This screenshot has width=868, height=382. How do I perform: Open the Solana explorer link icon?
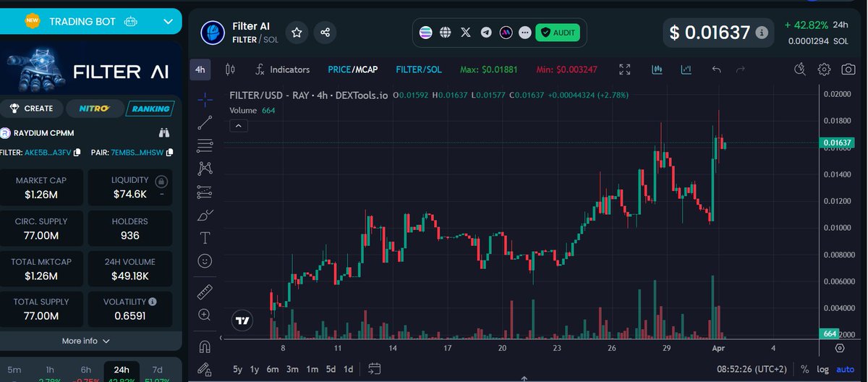tap(427, 33)
